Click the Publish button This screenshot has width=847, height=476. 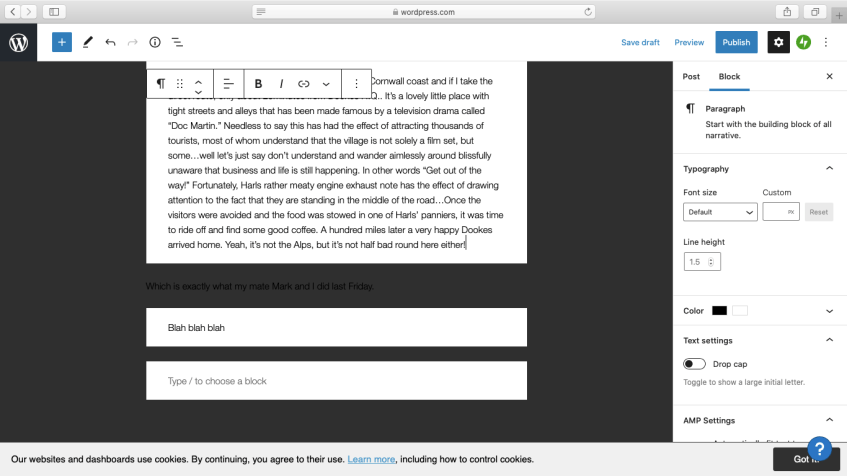pyautogui.click(x=736, y=42)
